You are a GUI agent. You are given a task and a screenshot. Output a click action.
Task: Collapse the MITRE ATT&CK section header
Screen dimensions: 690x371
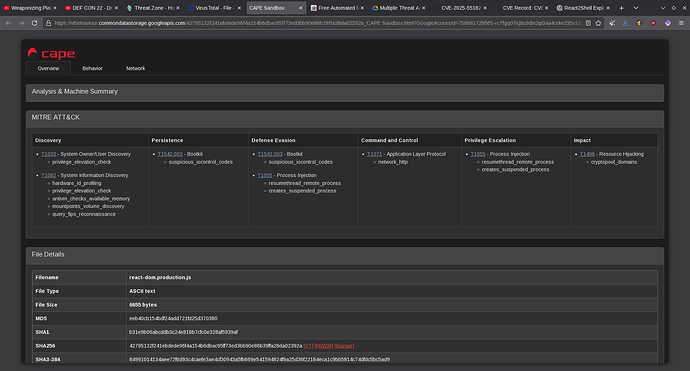click(x=345, y=119)
